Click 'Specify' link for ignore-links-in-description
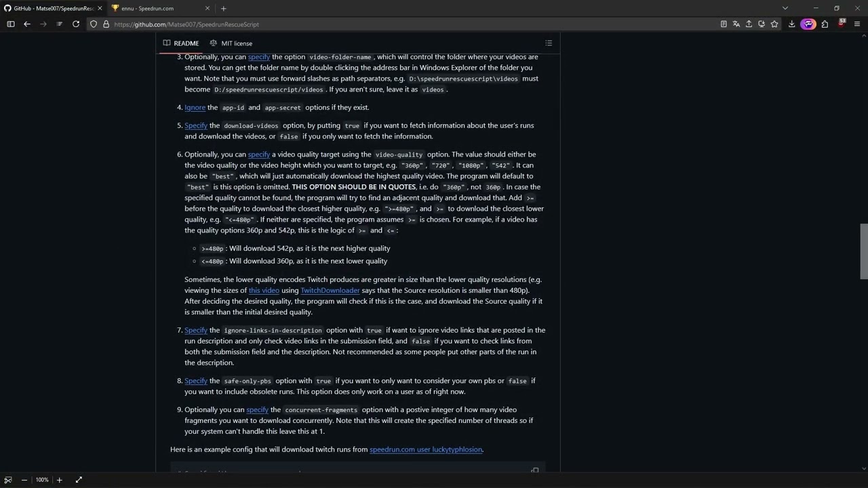 pyautogui.click(x=196, y=330)
